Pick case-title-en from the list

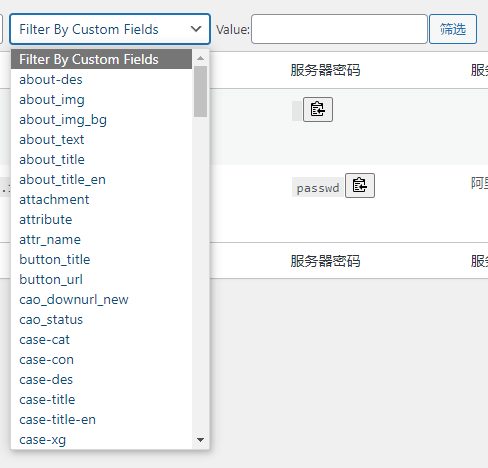pos(101,419)
